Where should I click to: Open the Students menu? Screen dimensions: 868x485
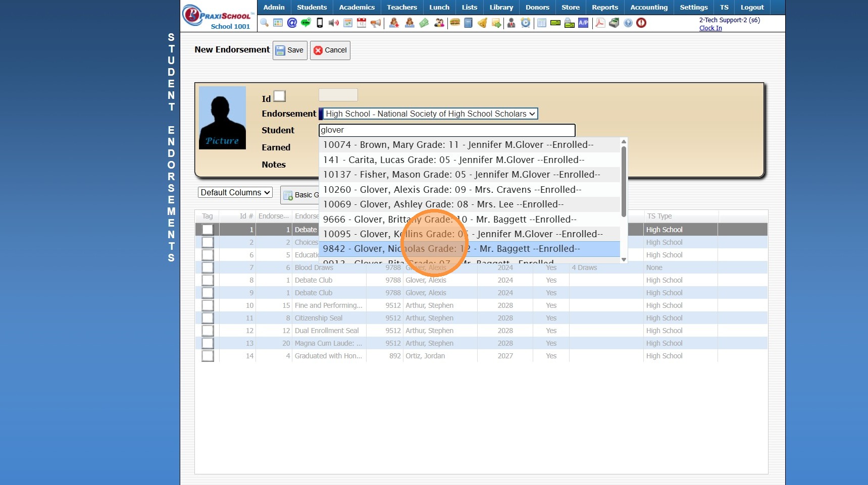[x=312, y=7]
